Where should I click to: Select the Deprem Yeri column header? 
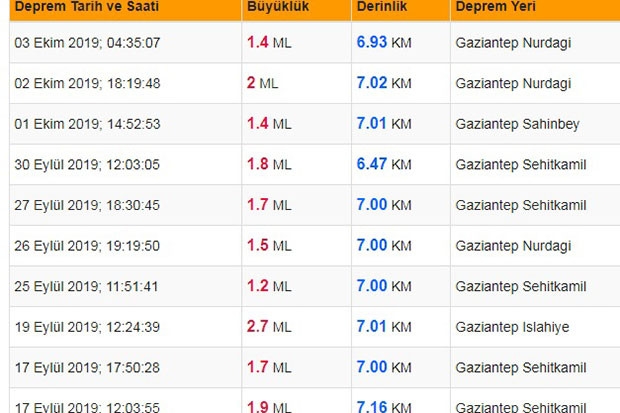click(x=495, y=7)
